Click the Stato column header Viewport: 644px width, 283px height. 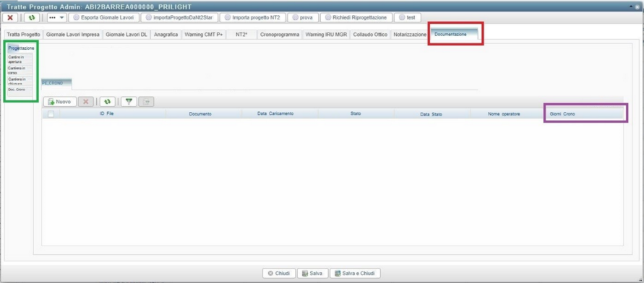tap(356, 113)
